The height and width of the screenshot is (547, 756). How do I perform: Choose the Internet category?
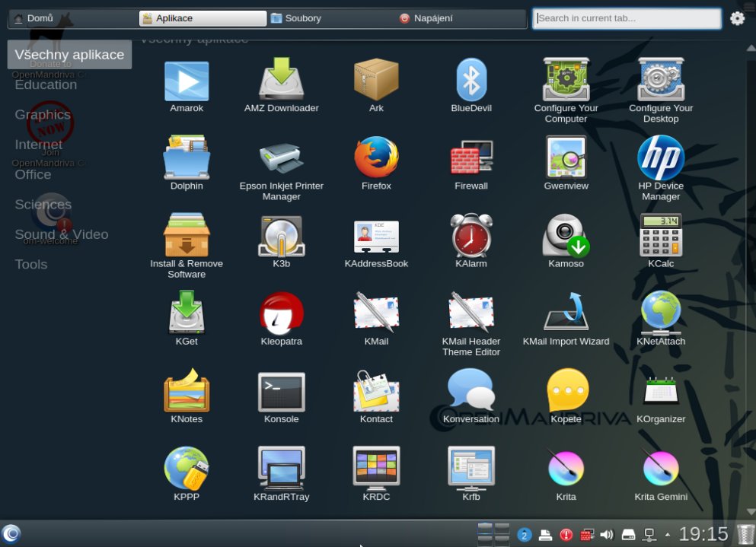coord(39,145)
